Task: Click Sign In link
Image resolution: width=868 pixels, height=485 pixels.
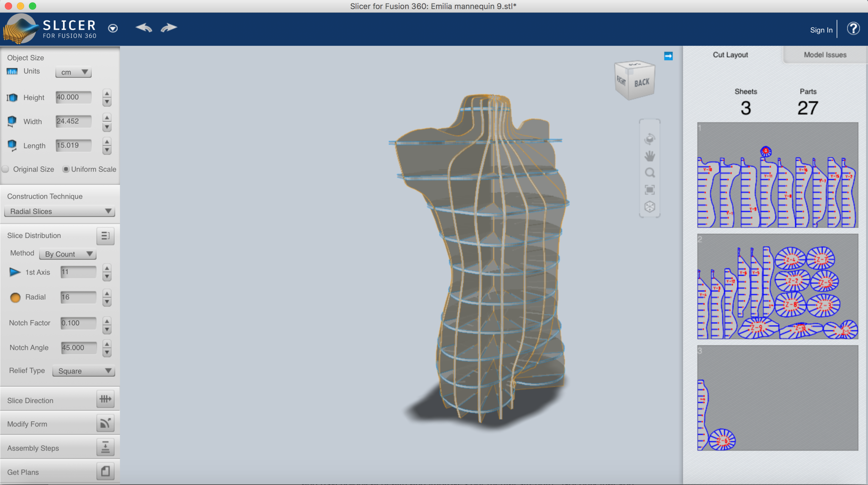Action: [821, 30]
